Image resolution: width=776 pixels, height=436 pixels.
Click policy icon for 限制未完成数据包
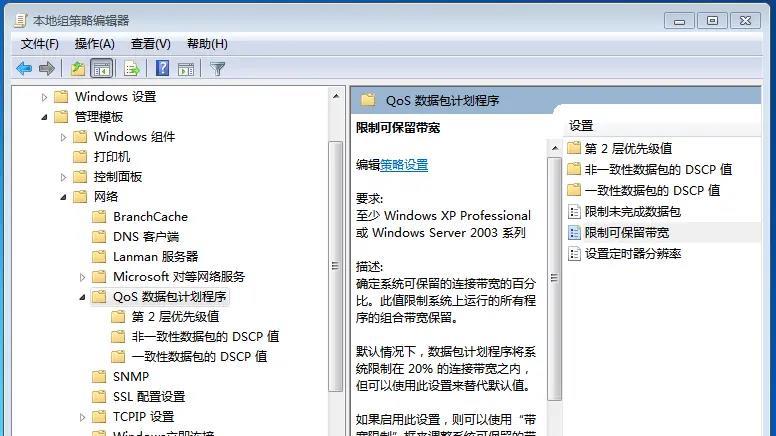[574, 212]
